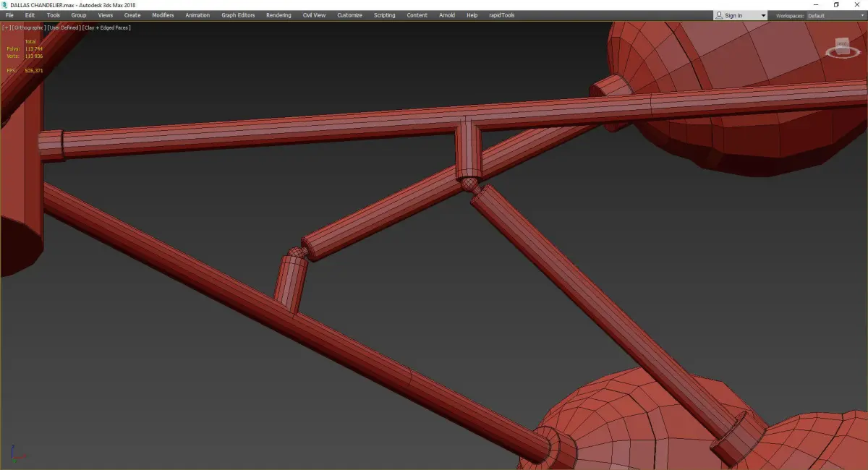Expand the Sign In dropdown arrow
The width and height of the screenshot is (868, 470).
[x=763, y=16]
